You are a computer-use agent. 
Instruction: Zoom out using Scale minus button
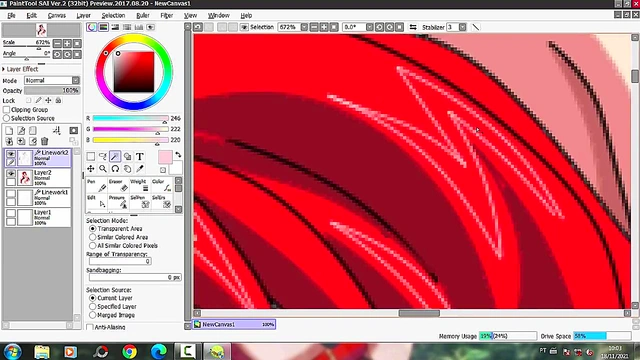point(57,43)
